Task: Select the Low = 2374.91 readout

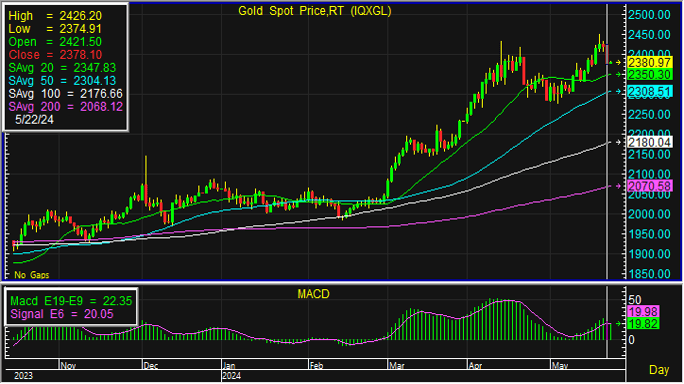Action: pyautogui.click(x=55, y=29)
